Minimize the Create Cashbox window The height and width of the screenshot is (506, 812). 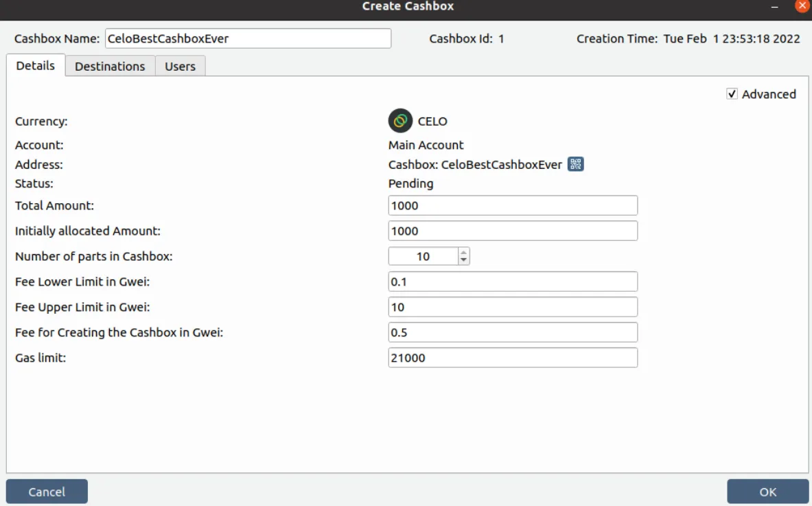click(x=775, y=7)
